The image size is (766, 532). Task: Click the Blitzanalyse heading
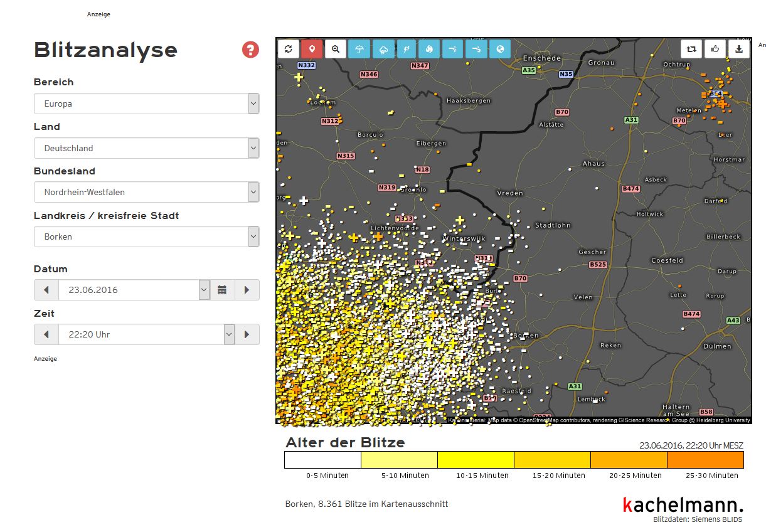tap(105, 50)
